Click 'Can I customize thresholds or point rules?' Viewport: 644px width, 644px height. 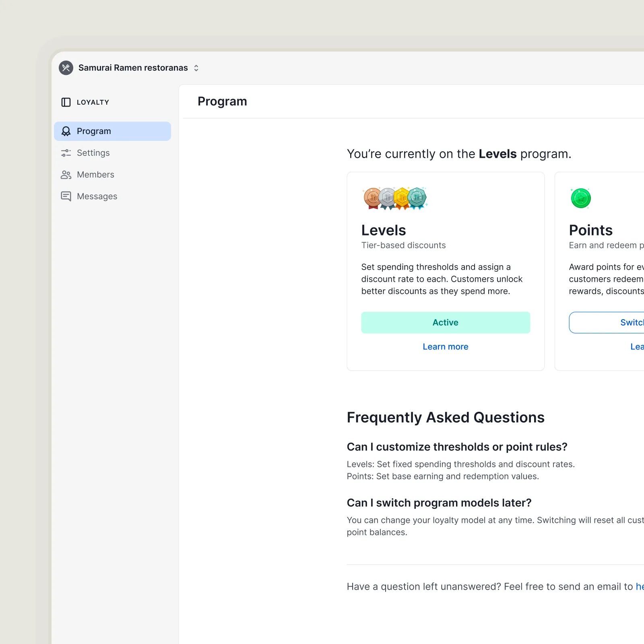[457, 447]
